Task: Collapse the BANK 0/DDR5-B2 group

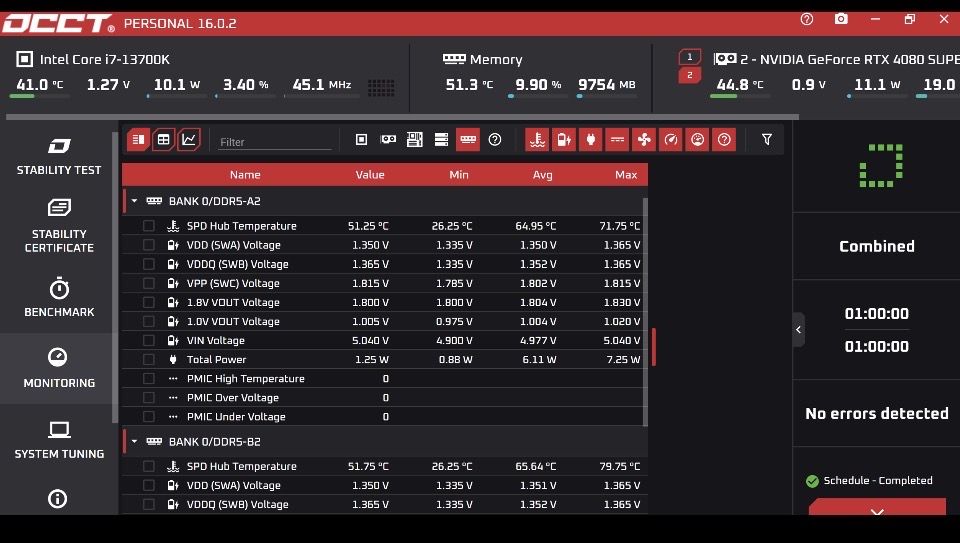Action: 135,441
